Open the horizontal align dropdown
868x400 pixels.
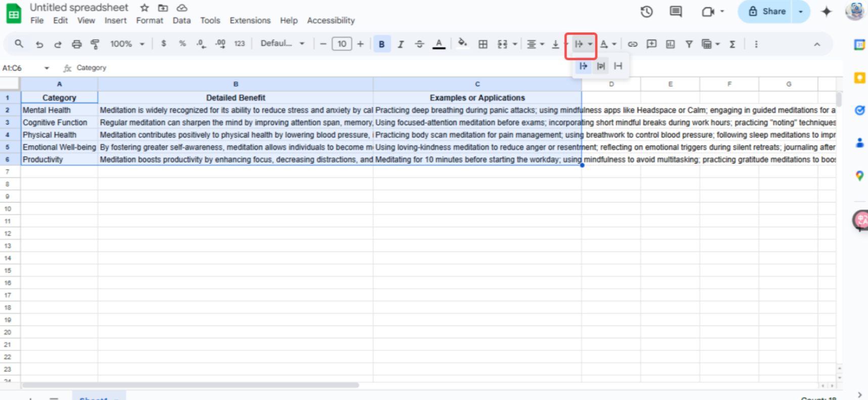535,44
